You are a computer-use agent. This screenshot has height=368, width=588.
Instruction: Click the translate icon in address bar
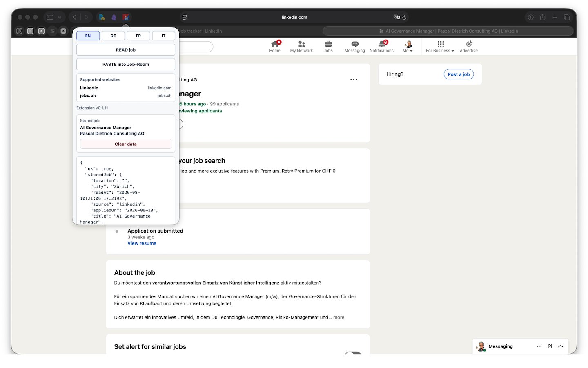(397, 17)
